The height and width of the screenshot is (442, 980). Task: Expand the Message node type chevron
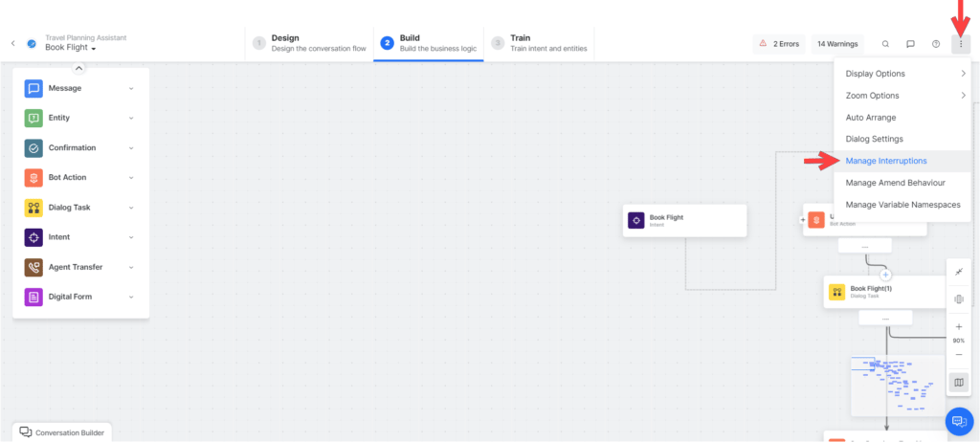coord(131,89)
